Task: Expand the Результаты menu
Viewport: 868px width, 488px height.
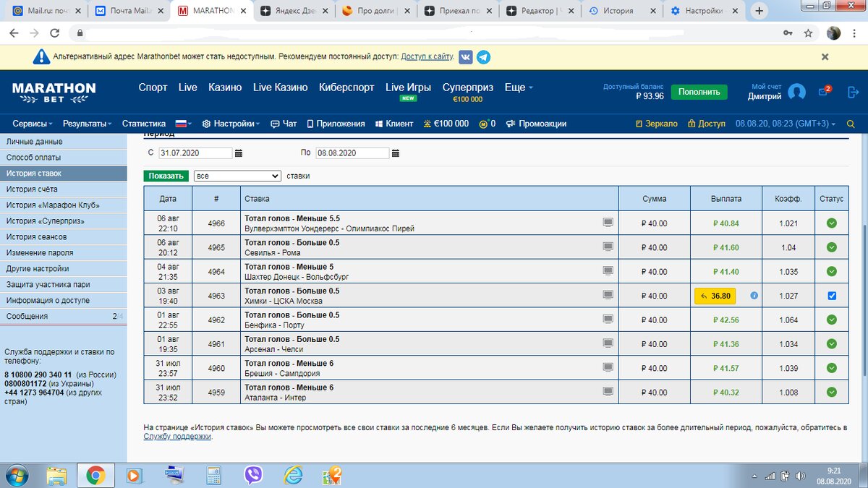Action: (87, 124)
